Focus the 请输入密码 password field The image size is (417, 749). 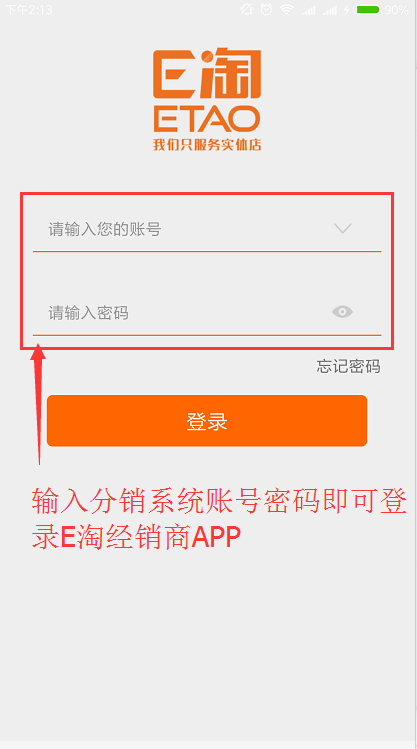(x=207, y=313)
